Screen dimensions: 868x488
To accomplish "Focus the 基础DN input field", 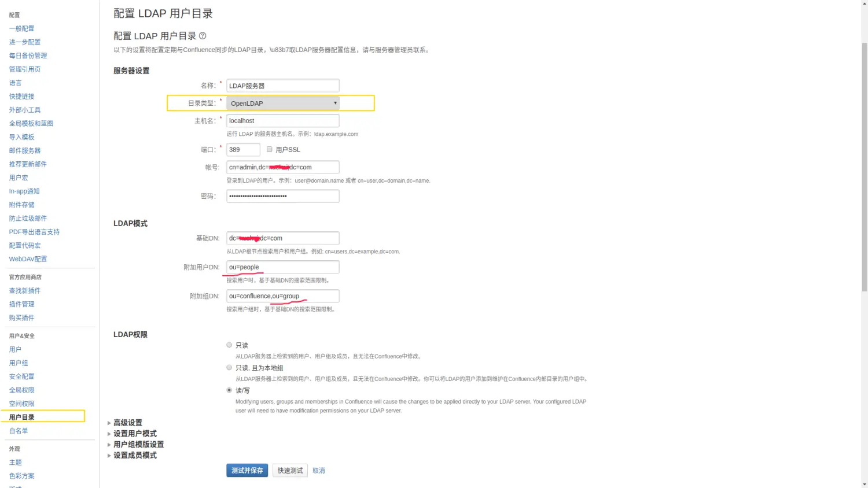I will (x=283, y=238).
